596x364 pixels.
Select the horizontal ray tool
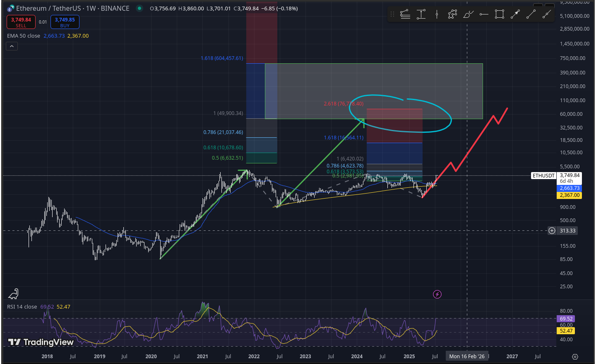click(484, 14)
